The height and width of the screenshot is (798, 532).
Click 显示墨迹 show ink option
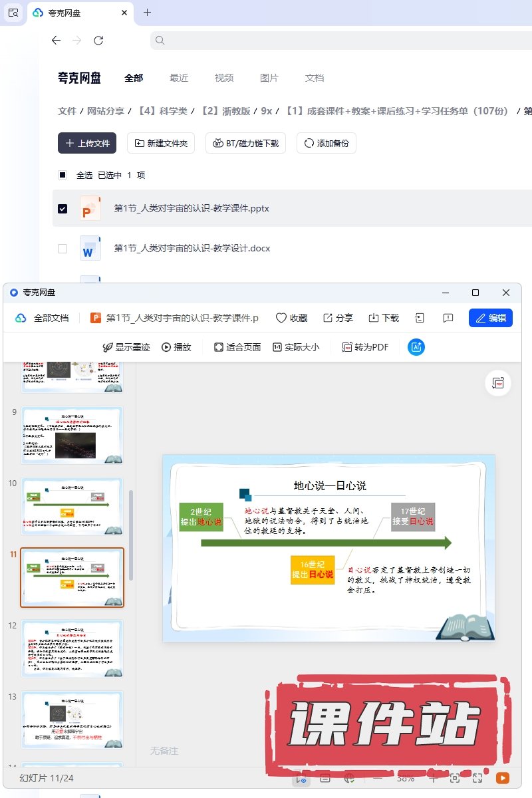click(126, 347)
